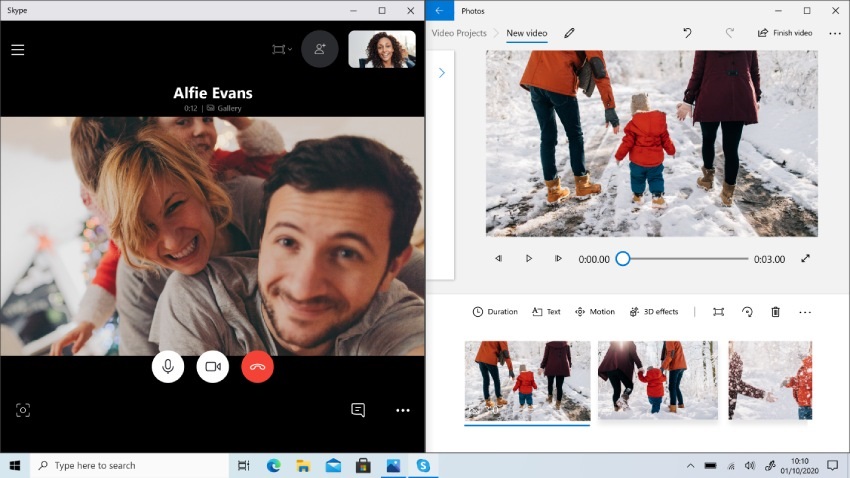The height and width of the screenshot is (478, 850).
Task: Click the Finish video button
Action: [x=785, y=33]
